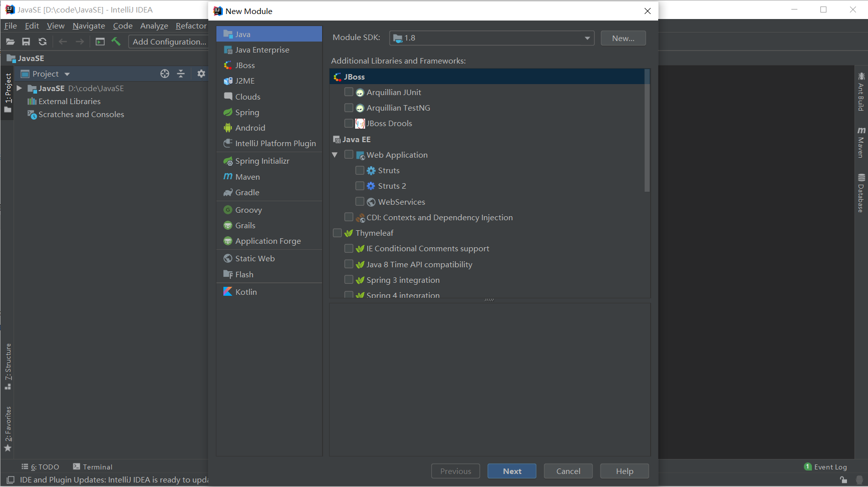Image resolution: width=868 pixels, height=487 pixels.
Task: Click the Forward navigation arrow icon
Action: 80,42
